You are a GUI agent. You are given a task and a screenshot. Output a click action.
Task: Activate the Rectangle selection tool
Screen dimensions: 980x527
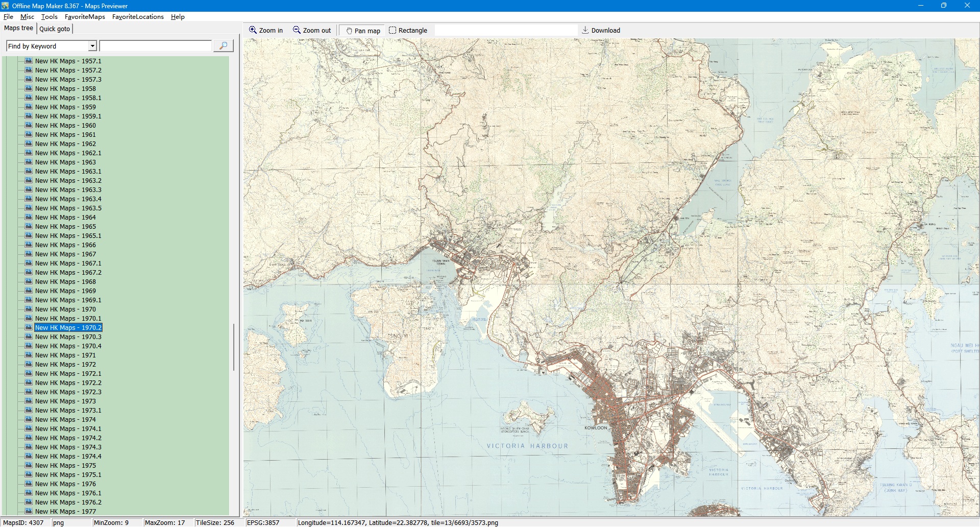(393, 31)
